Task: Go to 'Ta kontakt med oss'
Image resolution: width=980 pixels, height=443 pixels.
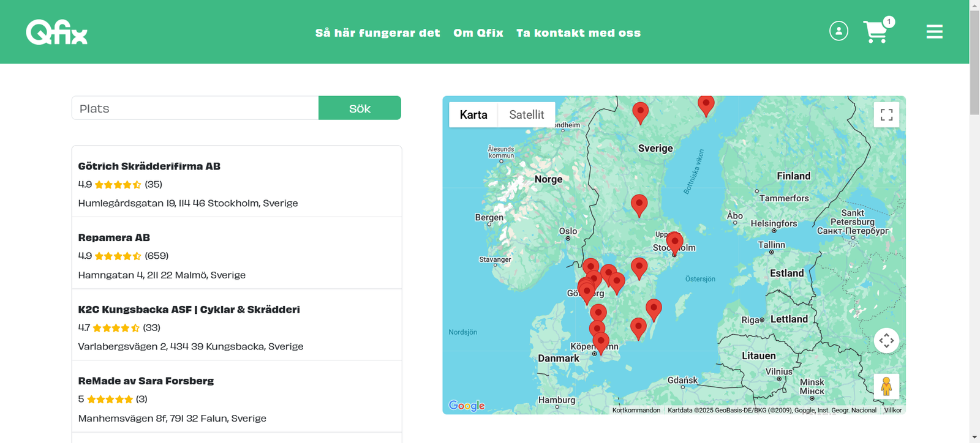Action: pyautogui.click(x=578, y=33)
